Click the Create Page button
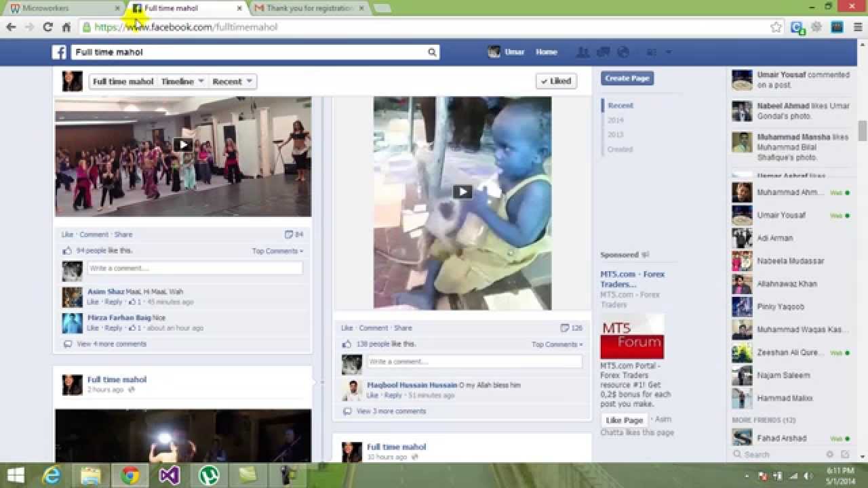The image size is (868, 488). point(627,79)
